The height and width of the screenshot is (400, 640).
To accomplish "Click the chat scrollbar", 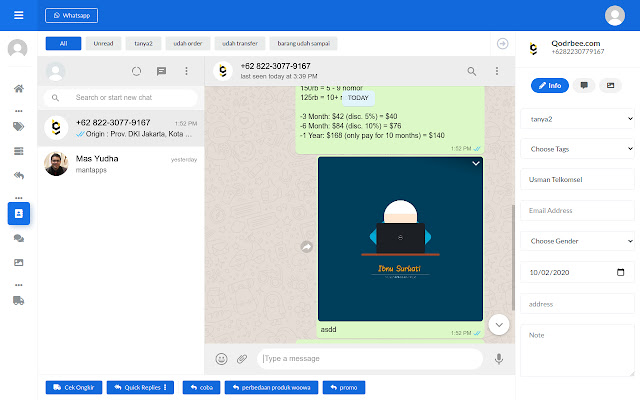I will pyautogui.click(x=513, y=257).
